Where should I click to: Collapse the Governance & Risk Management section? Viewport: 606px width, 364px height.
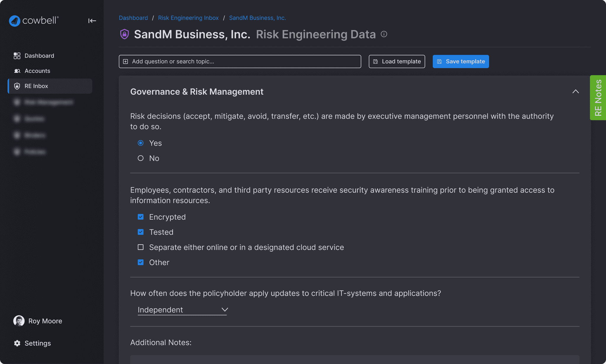click(576, 91)
